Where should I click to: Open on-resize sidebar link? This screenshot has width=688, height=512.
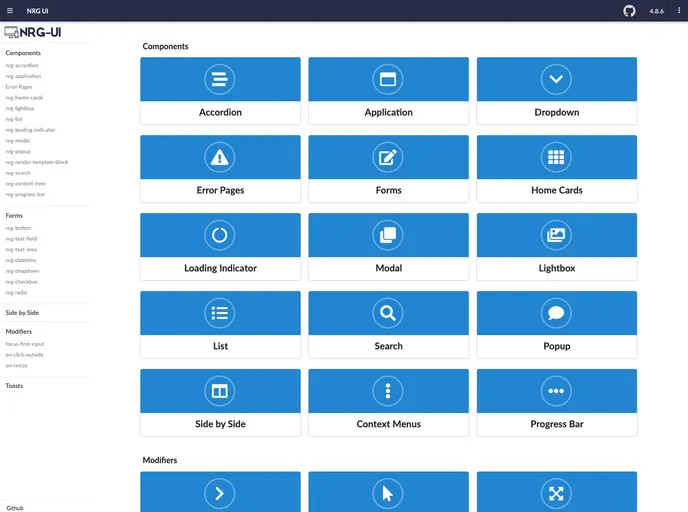tap(16, 365)
